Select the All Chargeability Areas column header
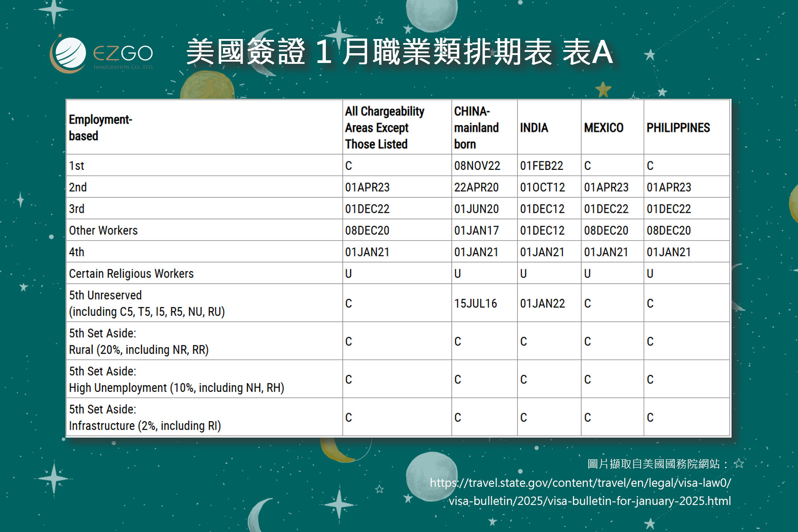798x532 pixels. 384,128
